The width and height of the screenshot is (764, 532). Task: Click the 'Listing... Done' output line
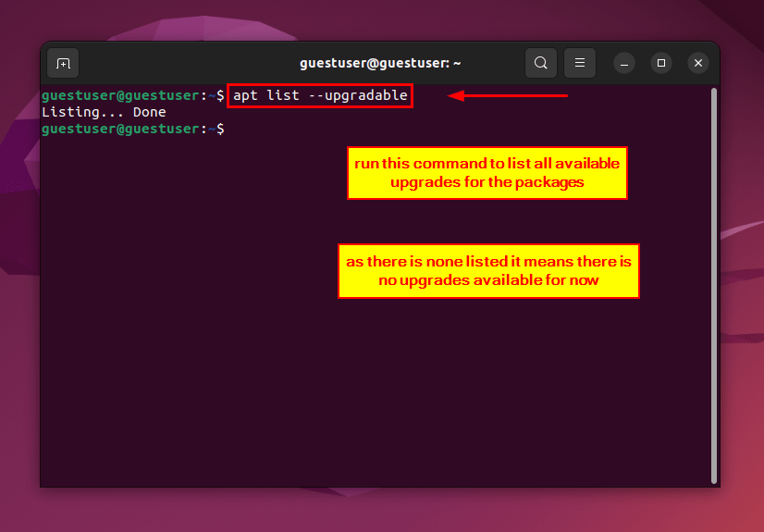coord(104,113)
